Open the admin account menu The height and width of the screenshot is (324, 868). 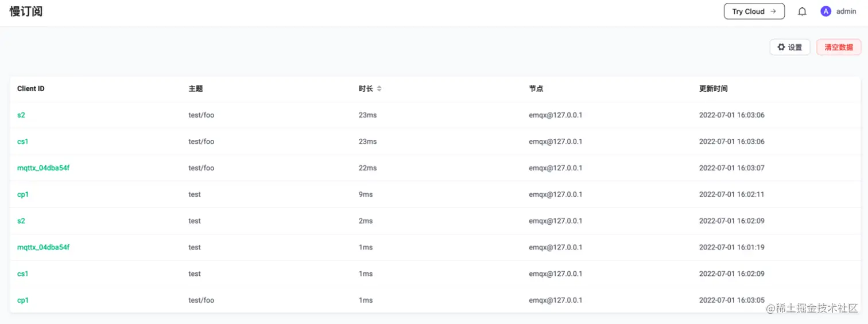coord(846,11)
